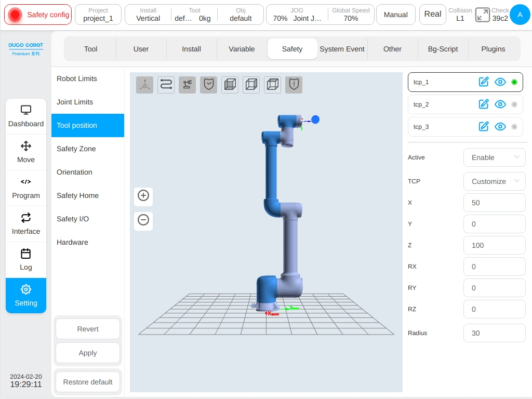Open the Dashboard page

pyautogui.click(x=26, y=116)
